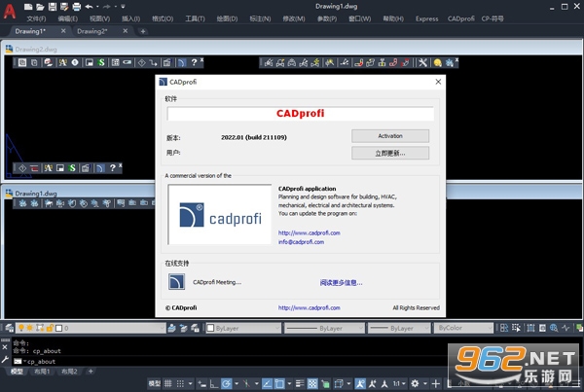Viewport: 584px width, 392px height.
Task: Toggle the layer lock padlock icon
Action: 50,328
